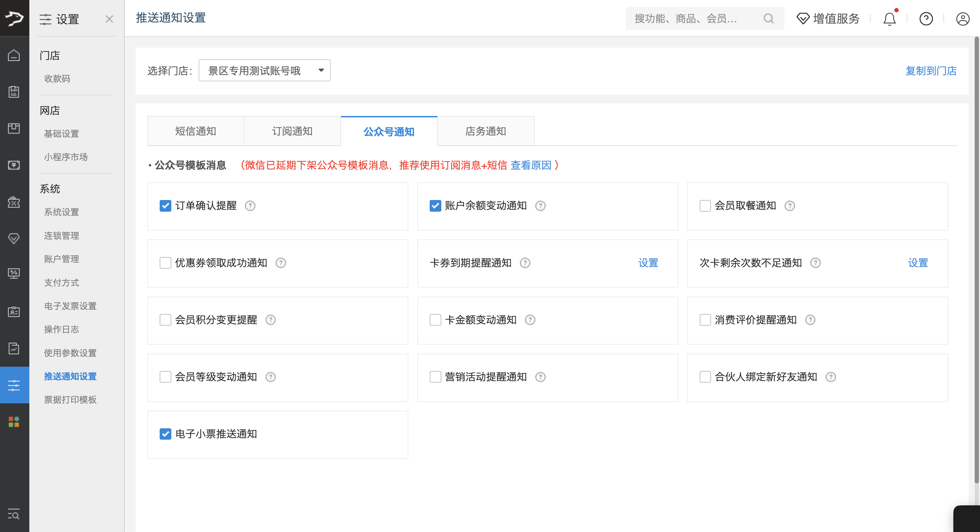Enable 会员积分变更提醒 checkbox
This screenshot has width=980, height=532.
[165, 320]
